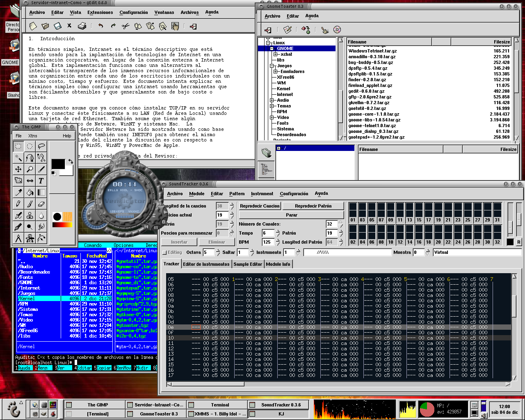525x420 pixels.
Task: Expand the Audio folder in GnomeToaster tree
Action: click(x=272, y=100)
